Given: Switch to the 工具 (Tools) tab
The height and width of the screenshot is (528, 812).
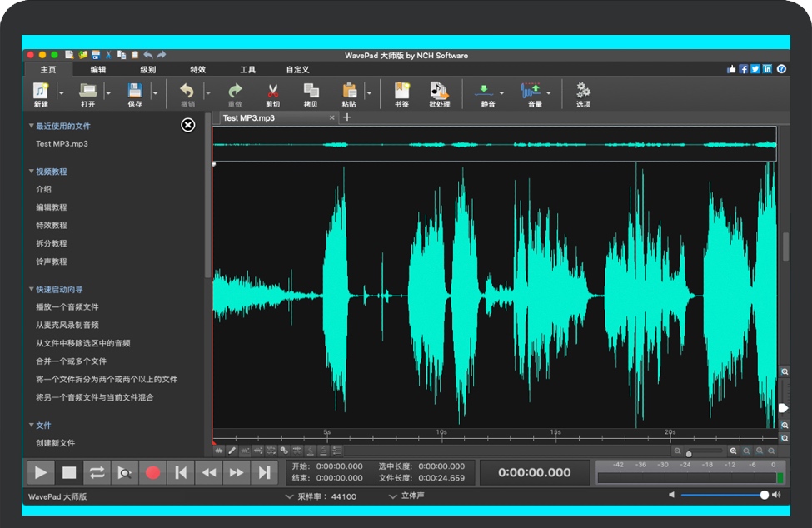Looking at the screenshot, I should 247,70.
